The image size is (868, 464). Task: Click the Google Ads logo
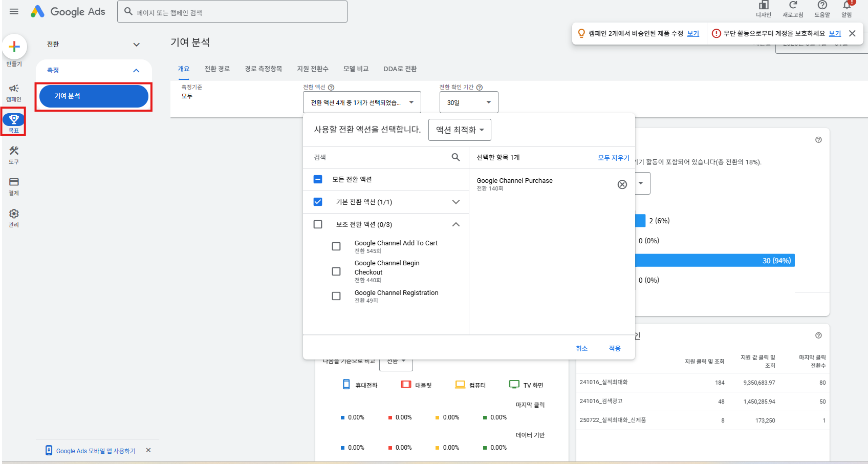(68, 11)
